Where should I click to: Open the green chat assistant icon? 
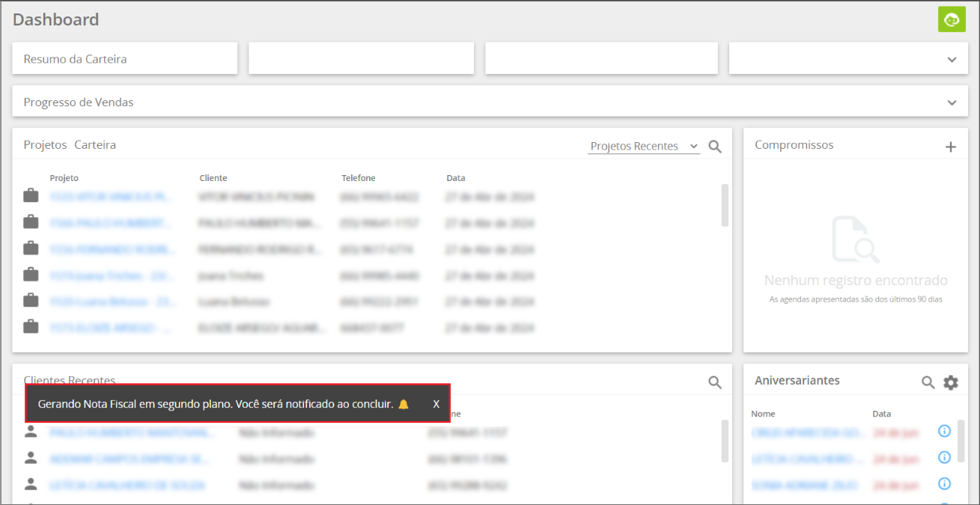coord(952,19)
